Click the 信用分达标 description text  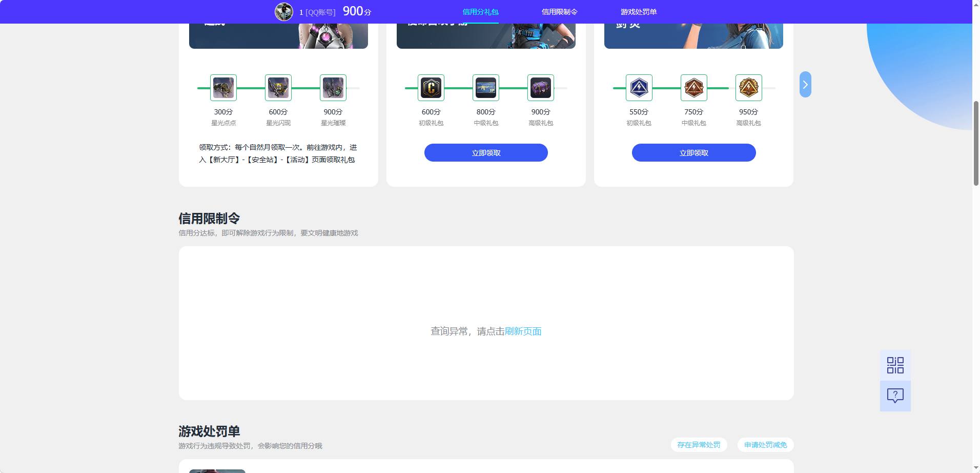(268, 233)
